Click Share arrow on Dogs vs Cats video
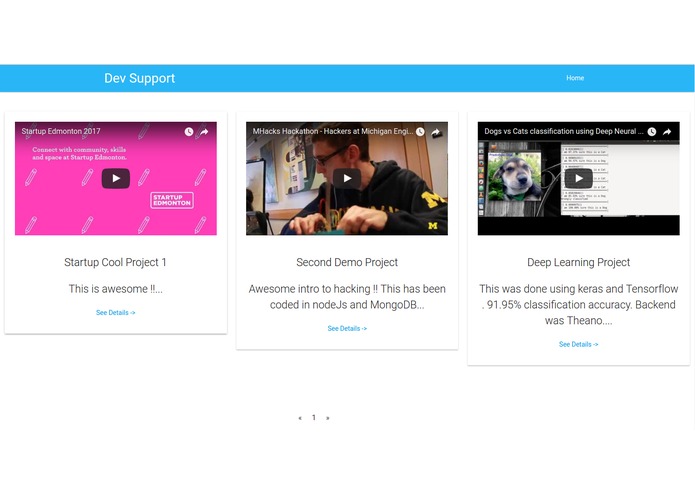 pos(667,132)
